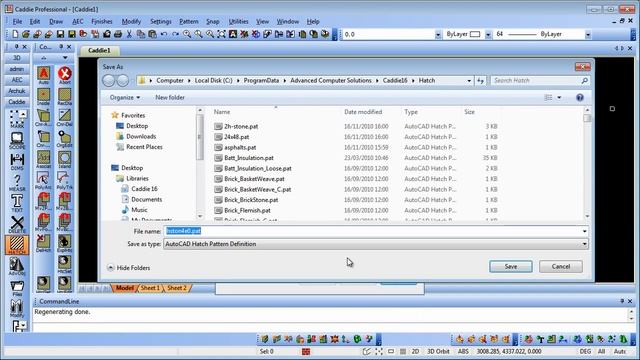Open the File name combo dropdown arrow
This screenshot has width=640, height=360.
[584, 231]
